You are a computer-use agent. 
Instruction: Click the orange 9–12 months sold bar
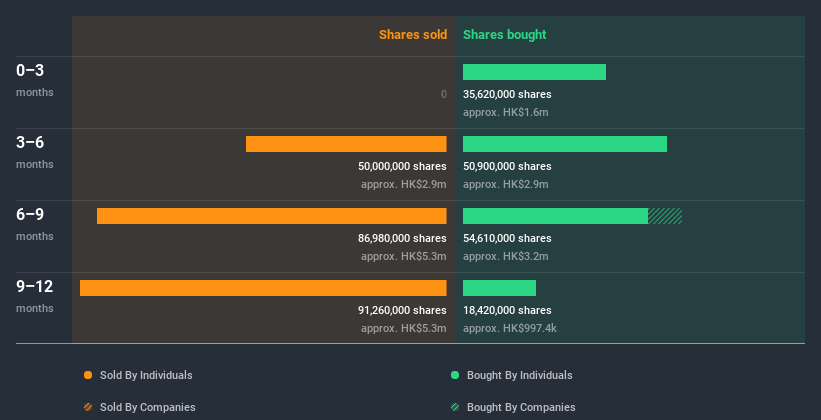pyautogui.click(x=263, y=288)
